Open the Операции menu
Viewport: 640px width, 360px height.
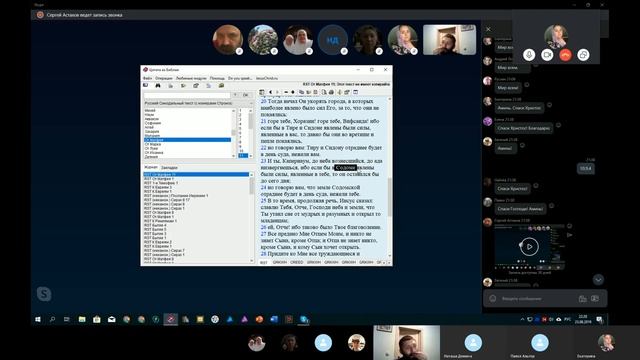[x=164, y=78]
